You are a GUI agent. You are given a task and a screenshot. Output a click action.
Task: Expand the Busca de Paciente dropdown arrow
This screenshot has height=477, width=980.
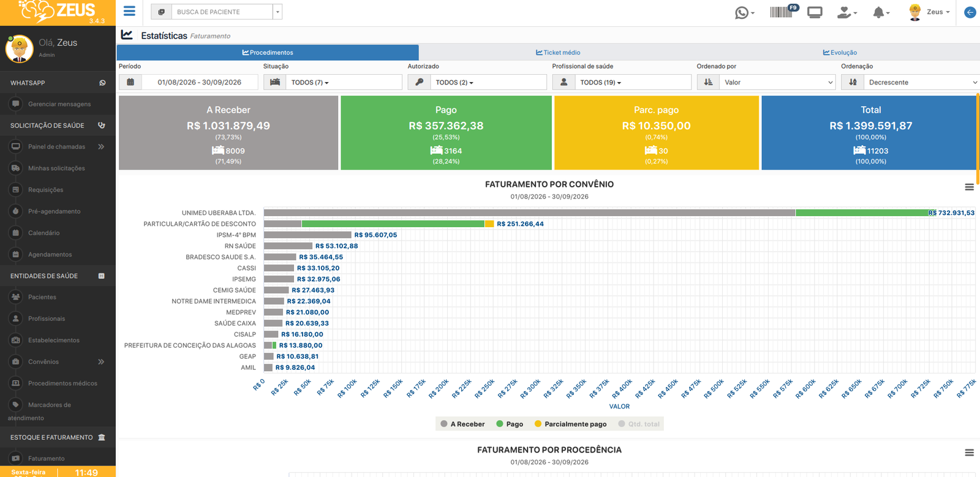click(x=277, y=12)
